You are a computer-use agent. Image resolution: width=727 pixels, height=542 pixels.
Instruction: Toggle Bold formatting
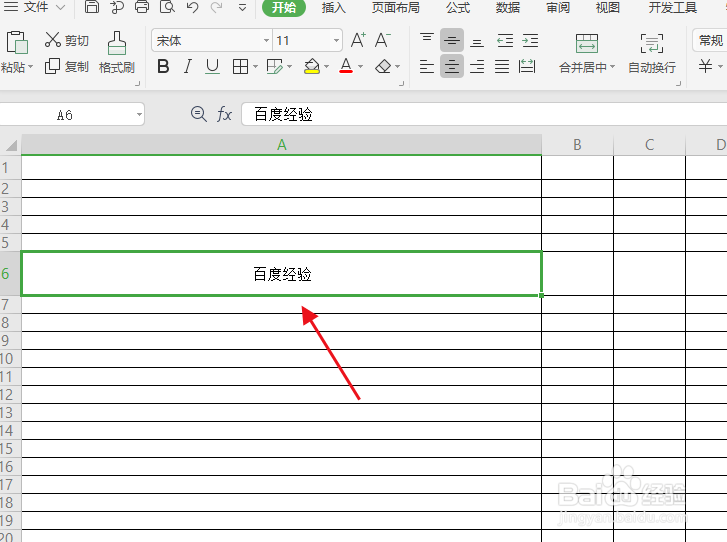(x=163, y=66)
